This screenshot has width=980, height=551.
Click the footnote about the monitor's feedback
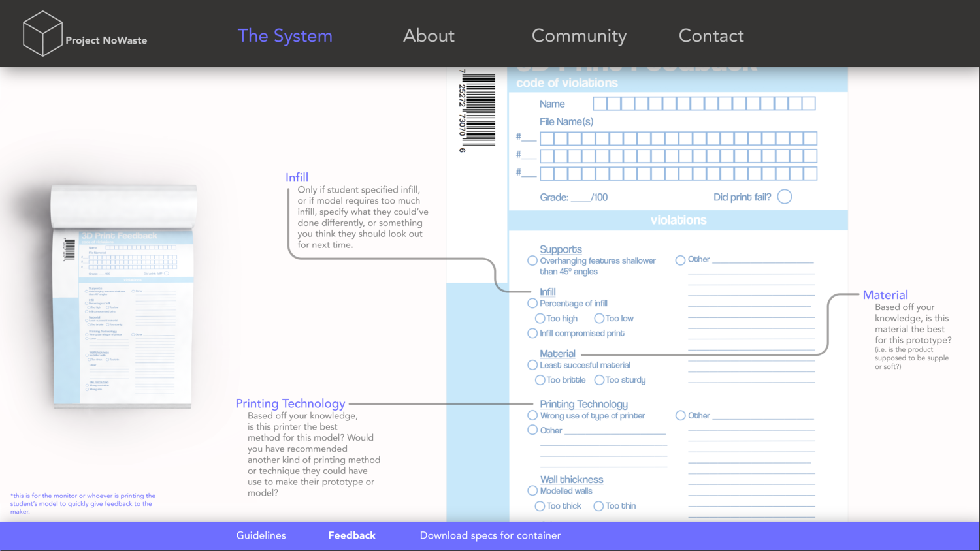point(83,503)
